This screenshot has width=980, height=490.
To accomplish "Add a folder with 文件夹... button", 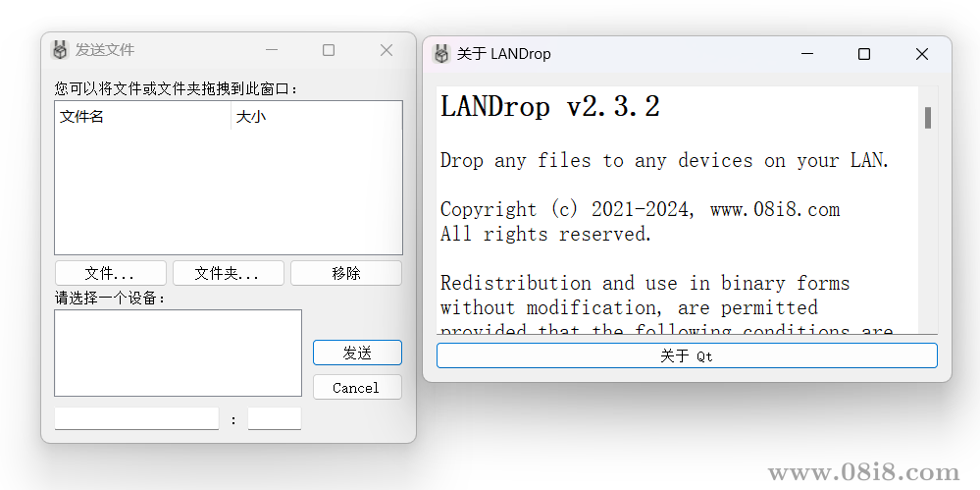I will (229, 273).
